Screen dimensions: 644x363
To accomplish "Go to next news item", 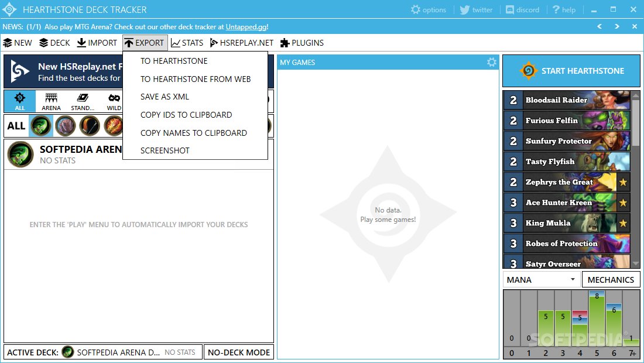I will coord(617,26).
